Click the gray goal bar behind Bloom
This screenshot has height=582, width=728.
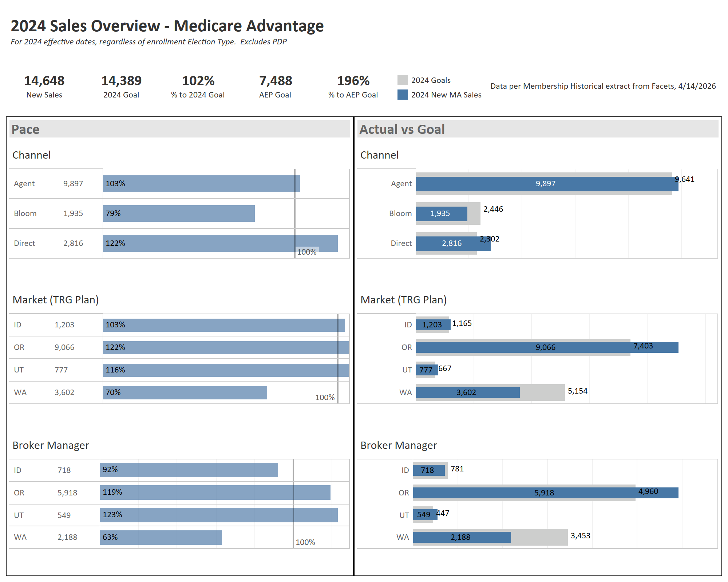tap(473, 214)
